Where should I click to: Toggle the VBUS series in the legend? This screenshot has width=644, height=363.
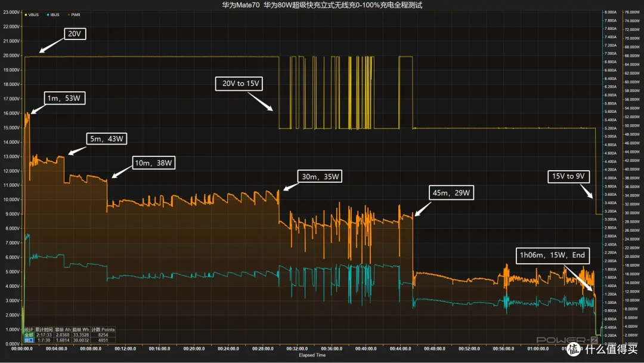[x=32, y=15]
